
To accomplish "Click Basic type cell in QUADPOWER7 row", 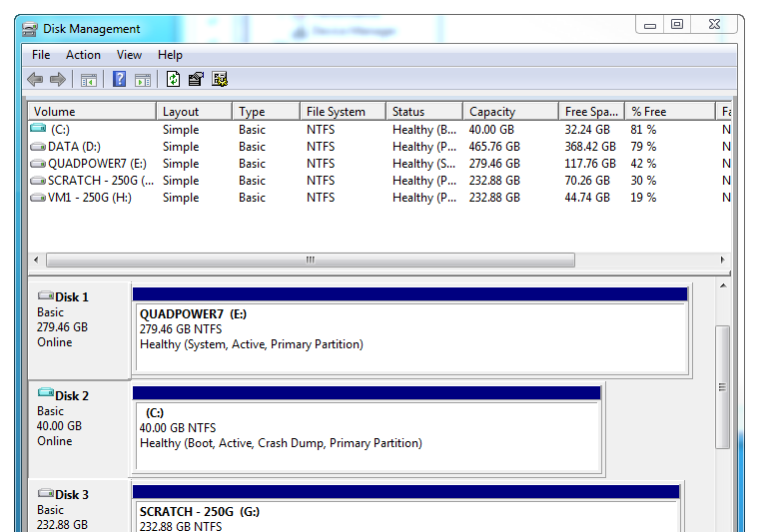I will click(252, 164).
